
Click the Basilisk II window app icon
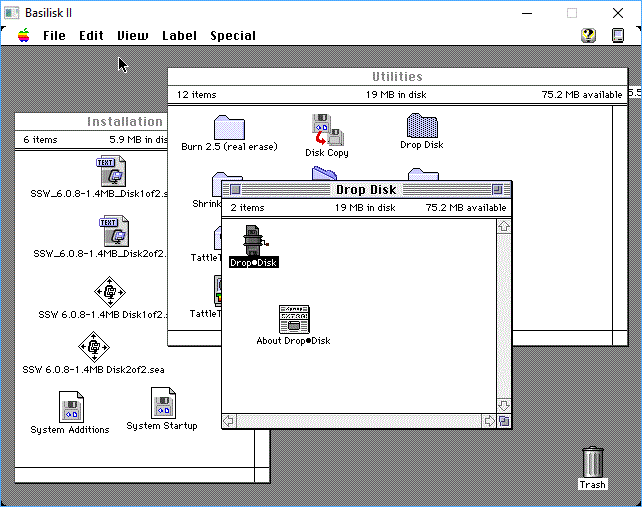11,13
